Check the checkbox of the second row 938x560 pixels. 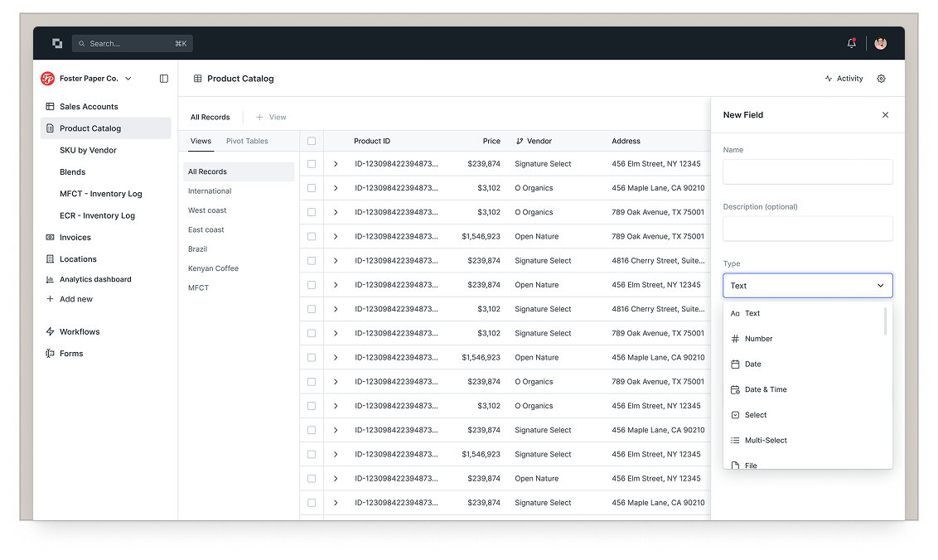[x=312, y=188]
